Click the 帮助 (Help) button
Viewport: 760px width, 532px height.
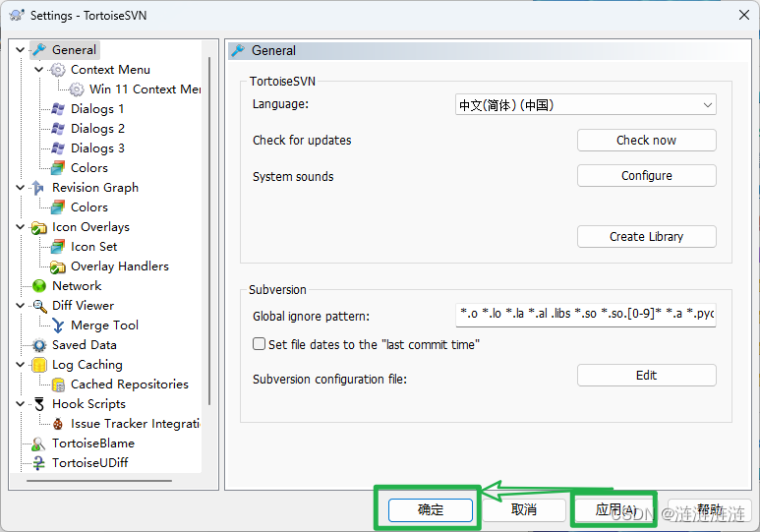(710, 509)
